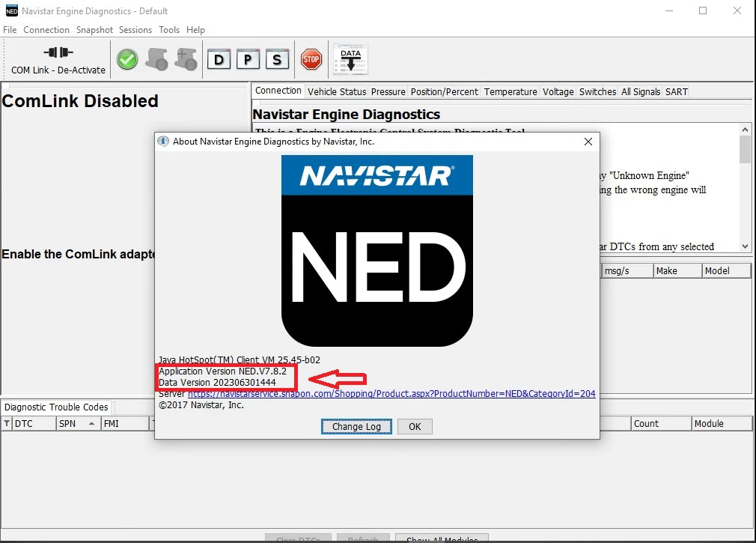Viewport: 756px width, 543px height.
Task: Click the gray engine icon with plus
Action: [x=186, y=60]
